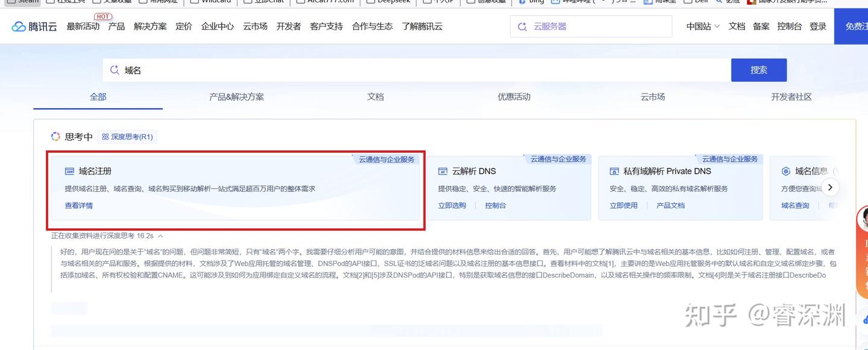
Task: Switch to the 优惠活动 tab
Action: 514,97
